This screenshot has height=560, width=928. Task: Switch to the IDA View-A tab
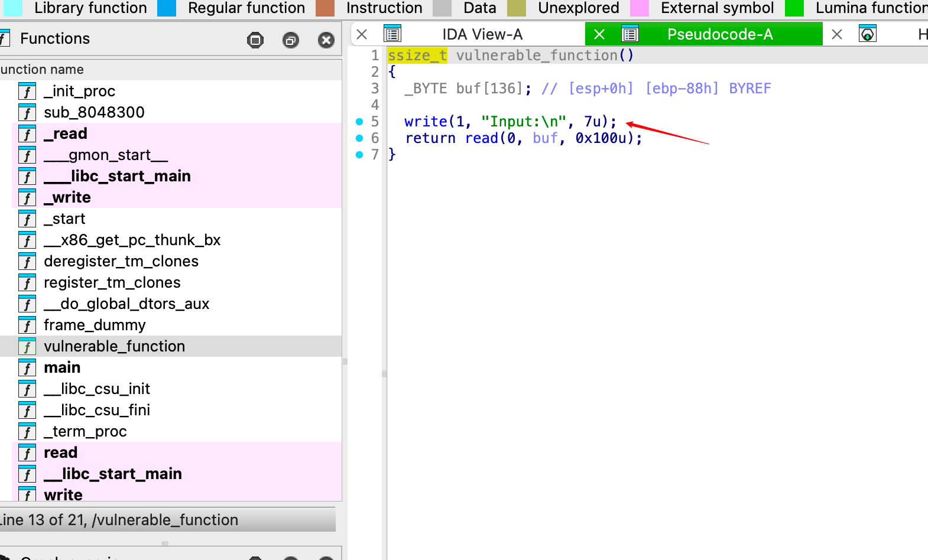pyautogui.click(x=482, y=34)
